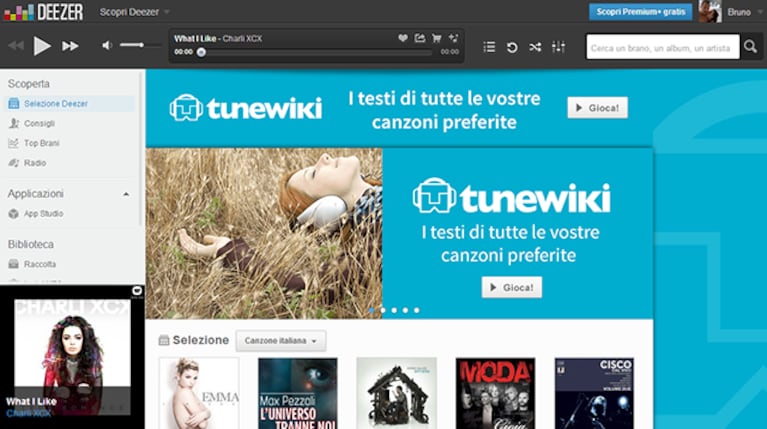Click the search magnifier button
The height and width of the screenshot is (429, 767).
tap(751, 47)
